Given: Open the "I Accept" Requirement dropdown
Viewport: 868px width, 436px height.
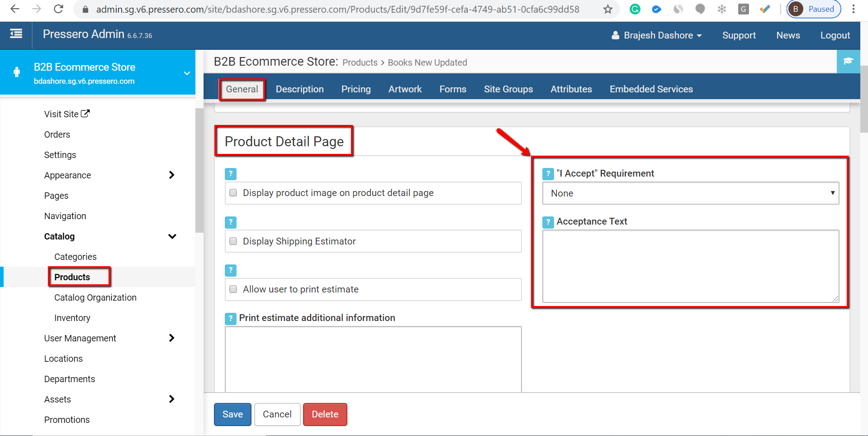Looking at the screenshot, I should coord(691,193).
